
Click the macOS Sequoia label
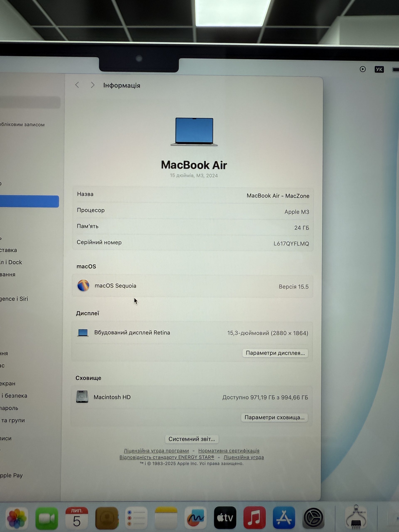click(116, 286)
